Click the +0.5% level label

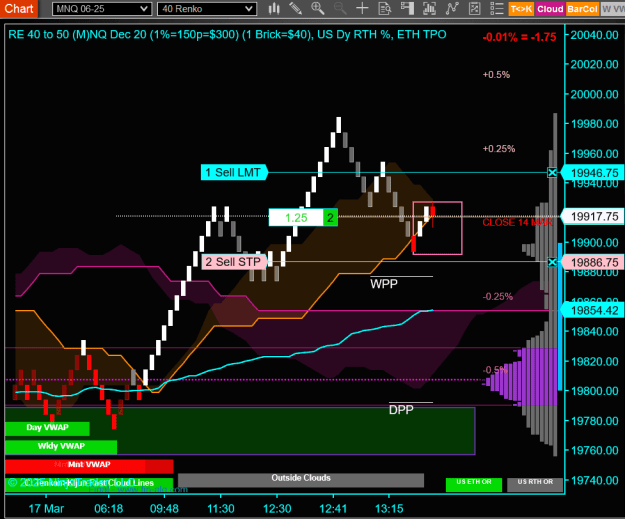click(496, 75)
